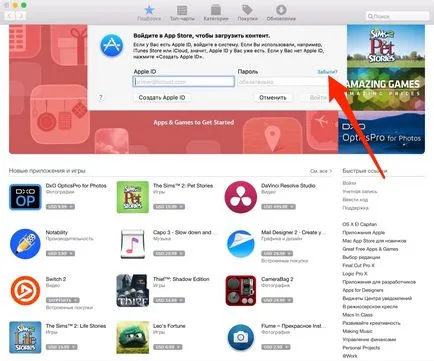This screenshot has height=361, width=434.
Task: Click the Забыли? forgot password link
Action: click(x=327, y=72)
